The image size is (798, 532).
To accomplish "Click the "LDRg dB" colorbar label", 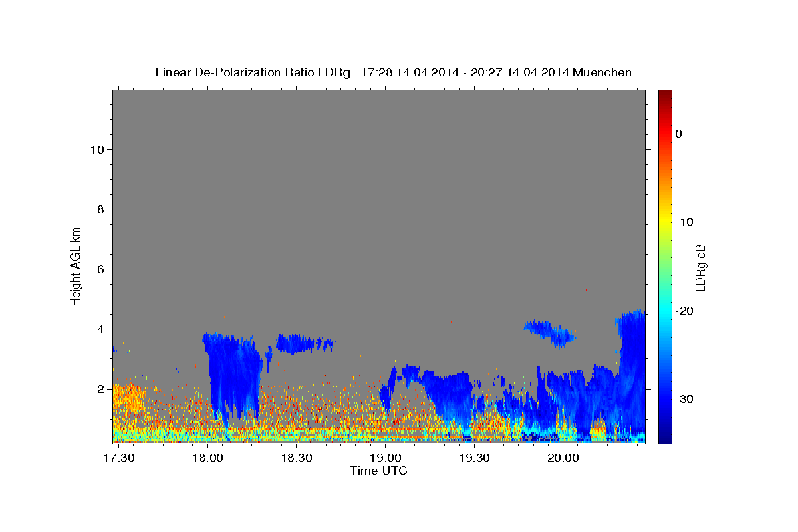I will tap(700, 267).
